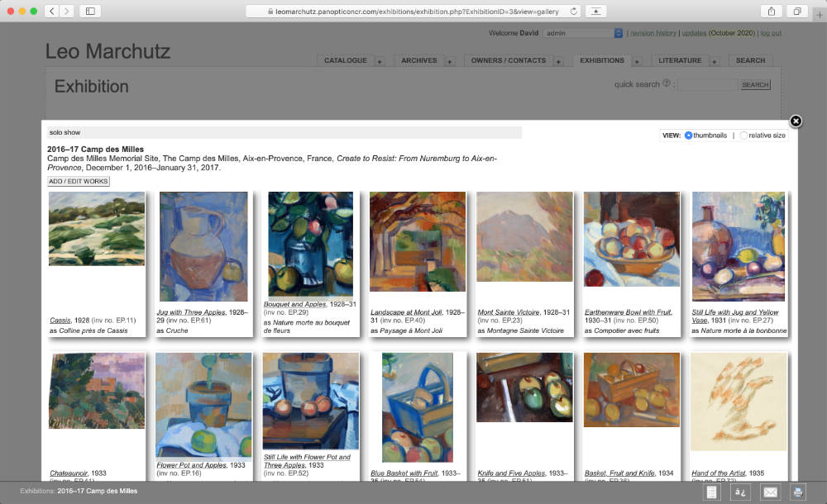Open the Exhibitions tab
The width and height of the screenshot is (827, 504).
pyautogui.click(x=602, y=60)
